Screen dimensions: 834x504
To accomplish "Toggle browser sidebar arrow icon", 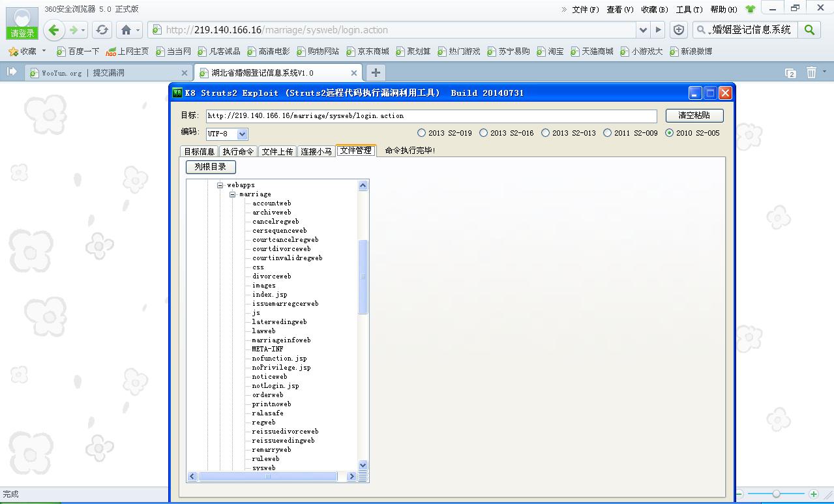I will pyautogui.click(x=11, y=72).
